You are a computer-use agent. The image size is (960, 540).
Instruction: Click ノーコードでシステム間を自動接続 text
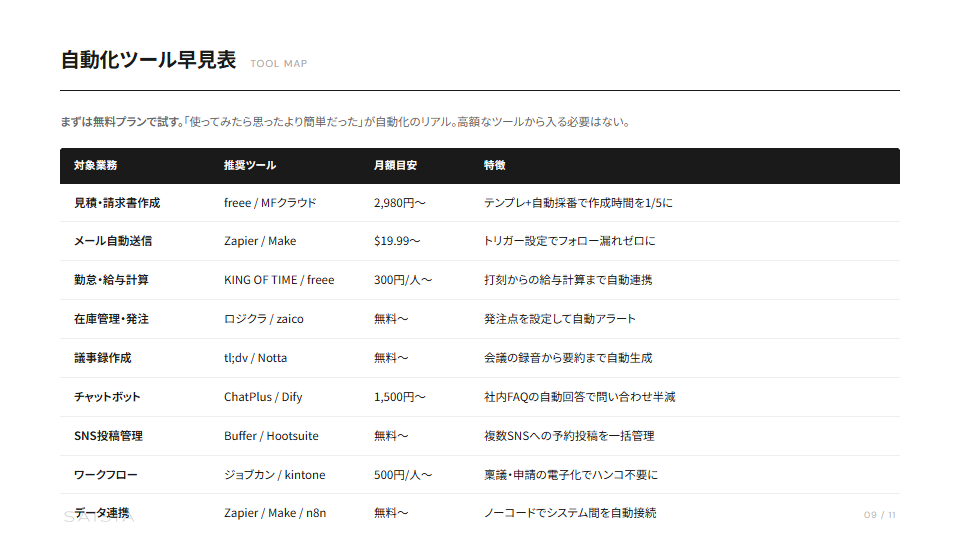pyautogui.click(x=570, y=513)
